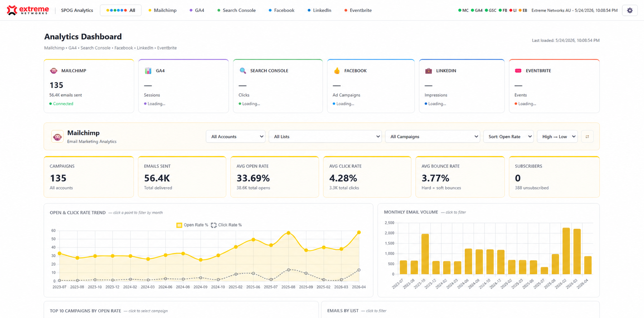Select the All tab
Image resolution: width=644 pixels, height=318 pixels.
pos(121,10)
